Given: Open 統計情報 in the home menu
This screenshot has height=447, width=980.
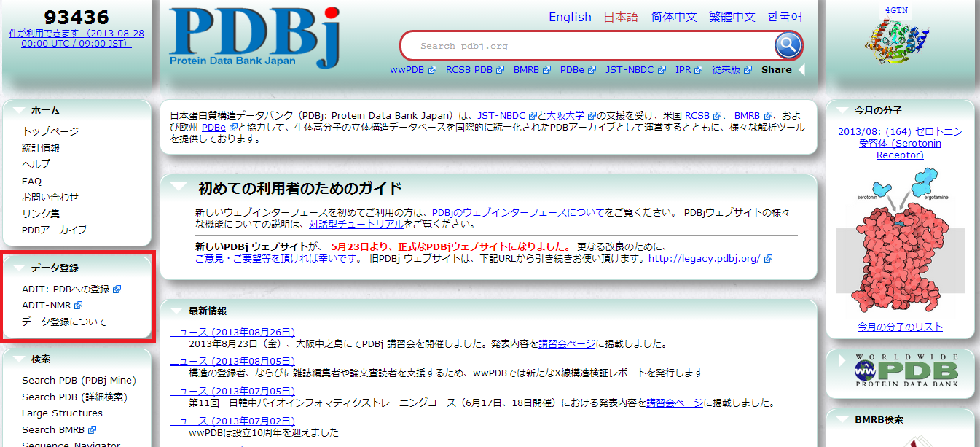Looking at the screenshot, I should coord(41,148).
